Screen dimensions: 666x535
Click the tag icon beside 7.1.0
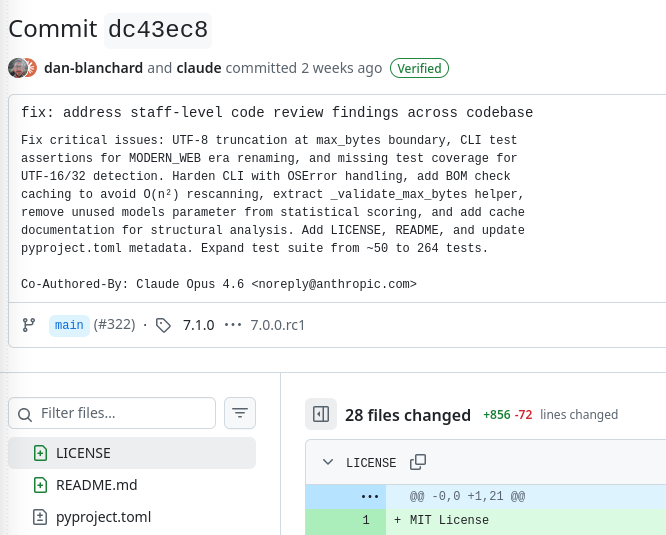(164, 325)
